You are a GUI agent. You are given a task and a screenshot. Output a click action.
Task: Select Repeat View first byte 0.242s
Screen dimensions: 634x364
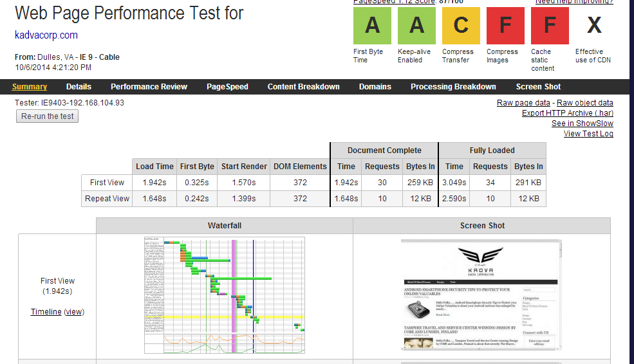point(197,199)
